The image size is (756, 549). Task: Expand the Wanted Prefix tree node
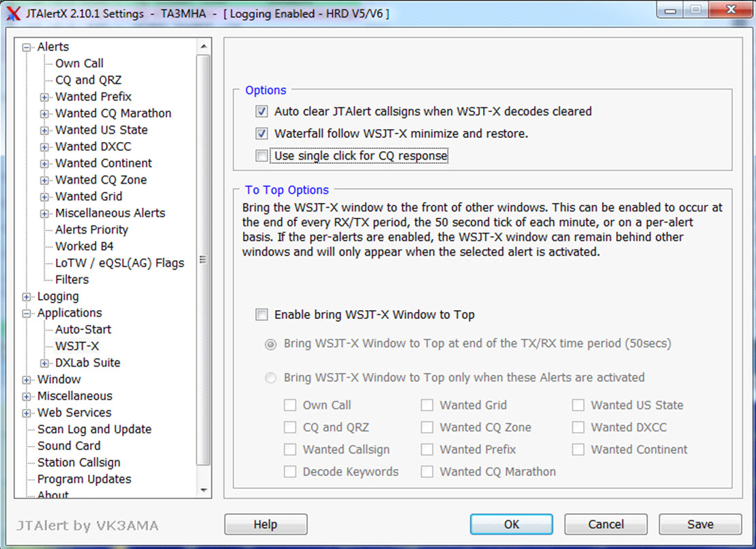pyautogui.click(x=44, y=98)
